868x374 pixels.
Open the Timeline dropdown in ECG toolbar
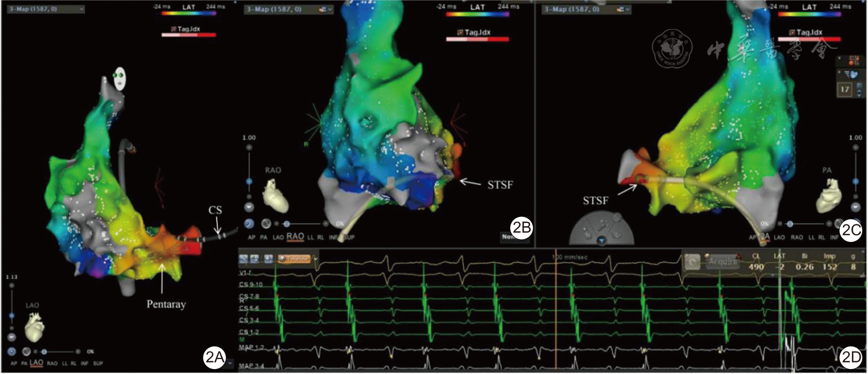(x=315, y=259)
